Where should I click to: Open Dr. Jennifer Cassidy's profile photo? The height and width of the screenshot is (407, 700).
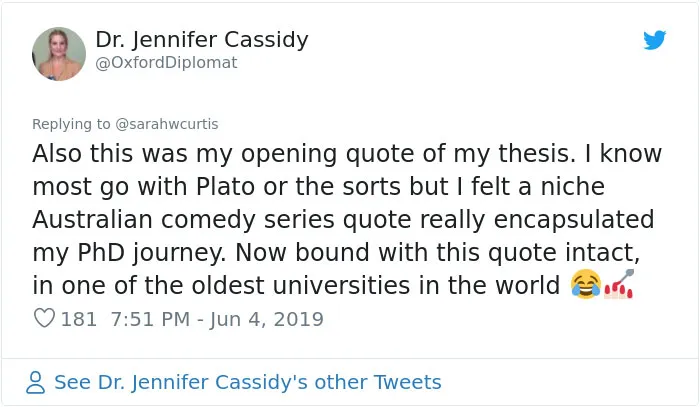(59, 54)
